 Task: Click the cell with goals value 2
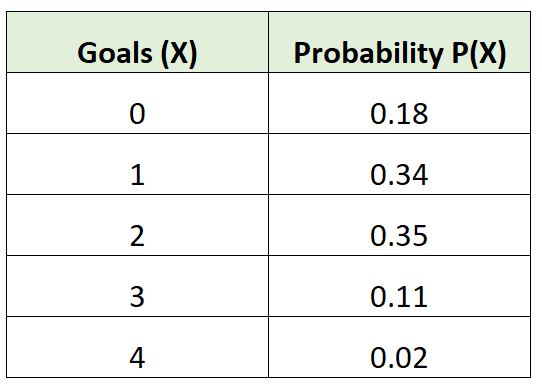pyautogui.click(x=137, y=225)
